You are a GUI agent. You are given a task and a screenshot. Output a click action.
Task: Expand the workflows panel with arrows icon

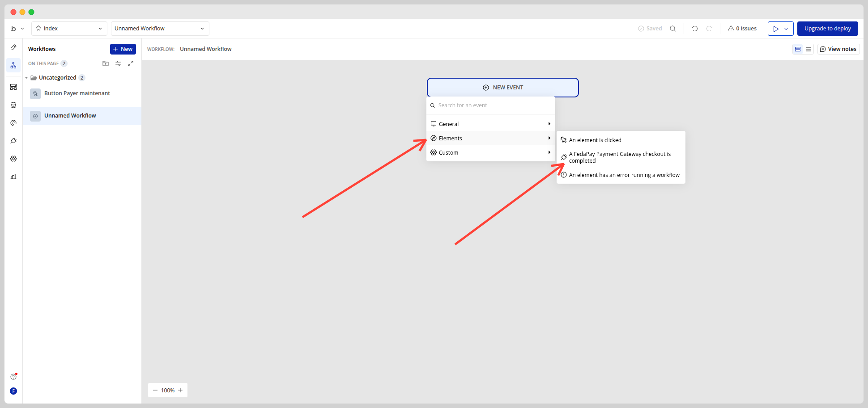(x=131, y=63)
